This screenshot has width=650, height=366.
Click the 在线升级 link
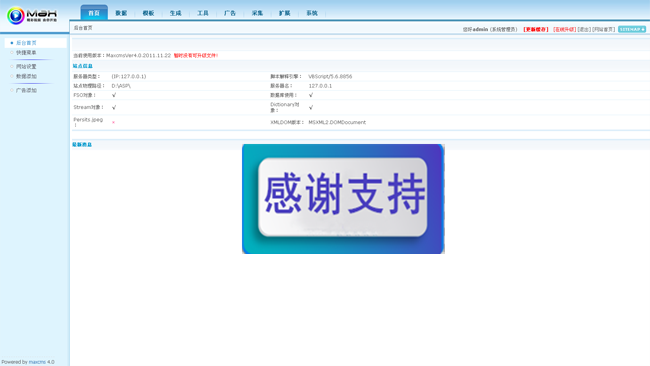point(564,29)
